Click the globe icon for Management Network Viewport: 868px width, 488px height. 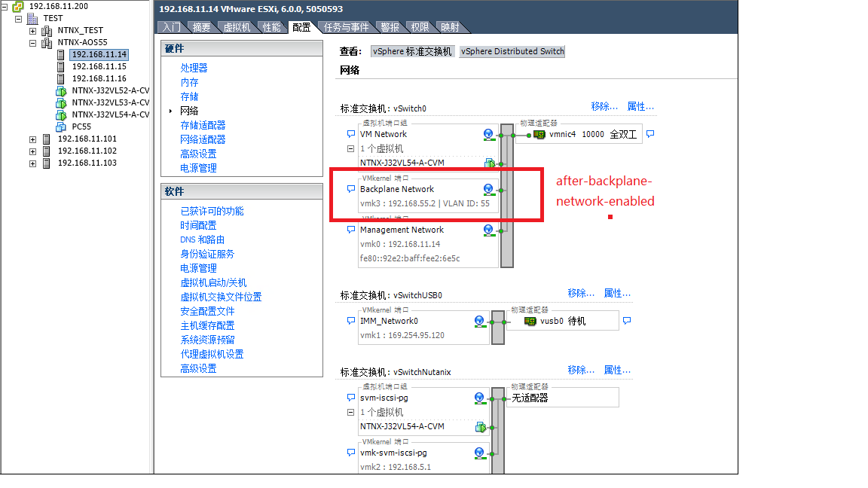488,230
